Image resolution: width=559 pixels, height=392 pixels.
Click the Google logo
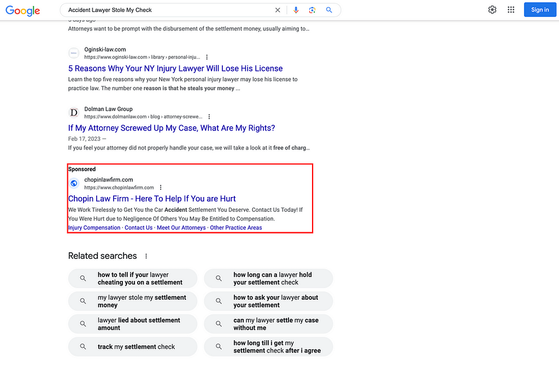pyautogui.click(x=23, y=10)
